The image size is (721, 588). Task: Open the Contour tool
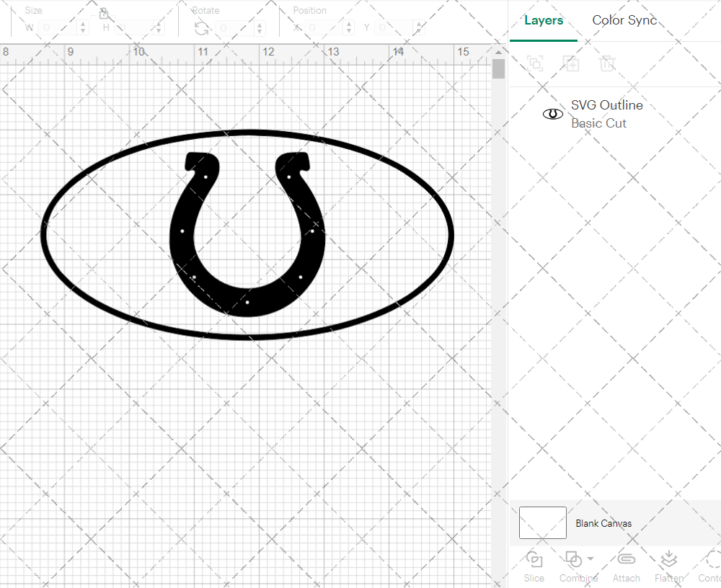(x=710, y=566)
